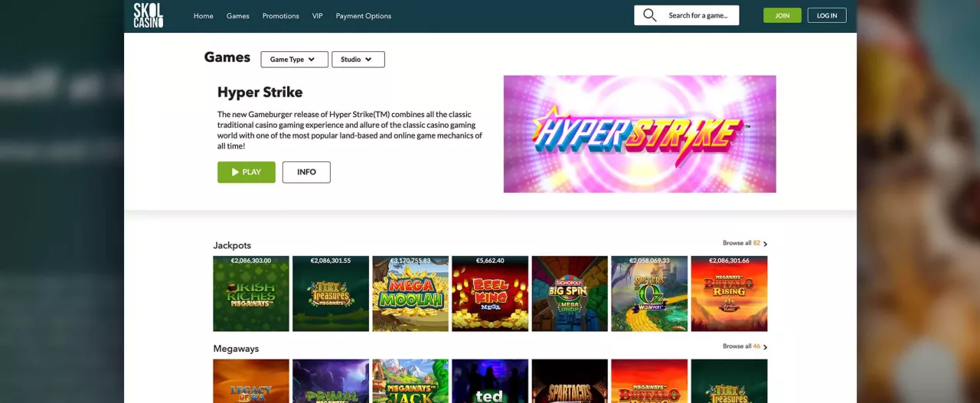Open the Legacy of Ra Megaways tile

[x=251, y=381]
